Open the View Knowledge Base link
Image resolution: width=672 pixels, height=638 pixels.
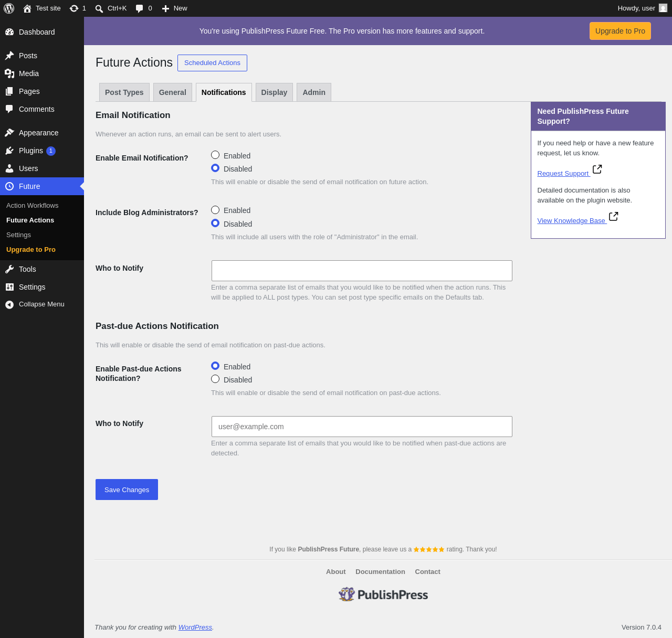click(571, 221)
